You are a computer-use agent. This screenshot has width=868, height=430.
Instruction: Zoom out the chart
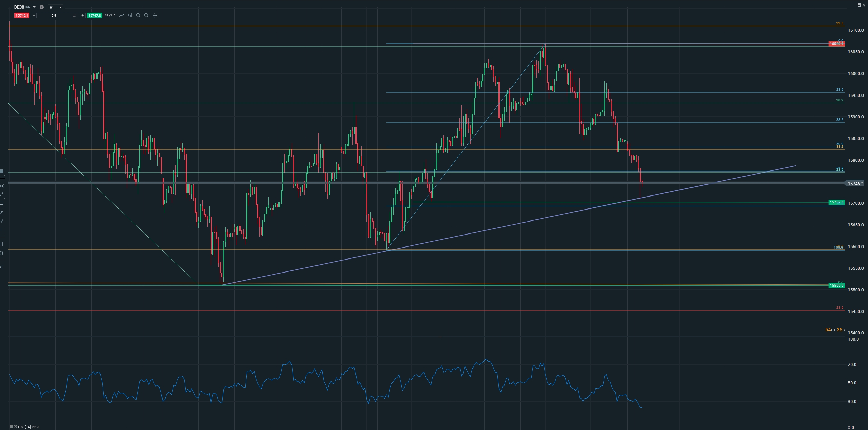(138, 15)
